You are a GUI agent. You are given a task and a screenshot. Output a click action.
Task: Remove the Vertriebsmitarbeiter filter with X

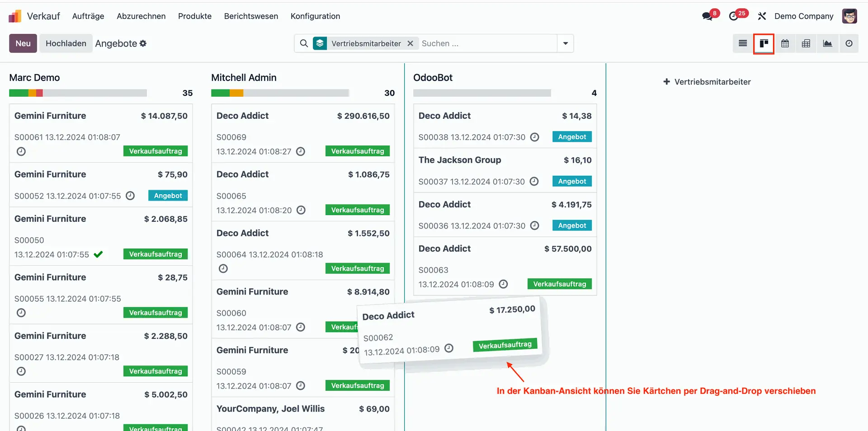tap(410, 43)
